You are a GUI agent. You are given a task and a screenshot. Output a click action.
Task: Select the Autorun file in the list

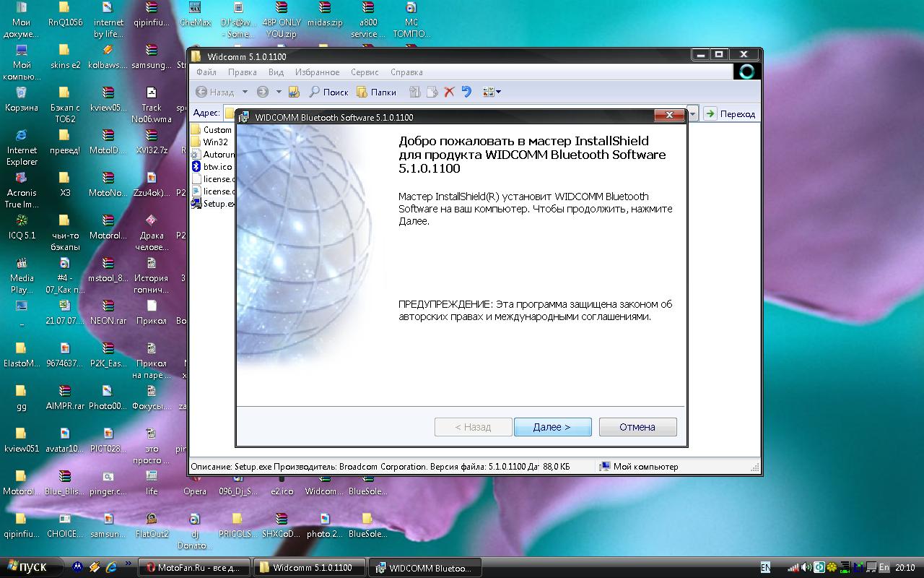coord(213,155)
